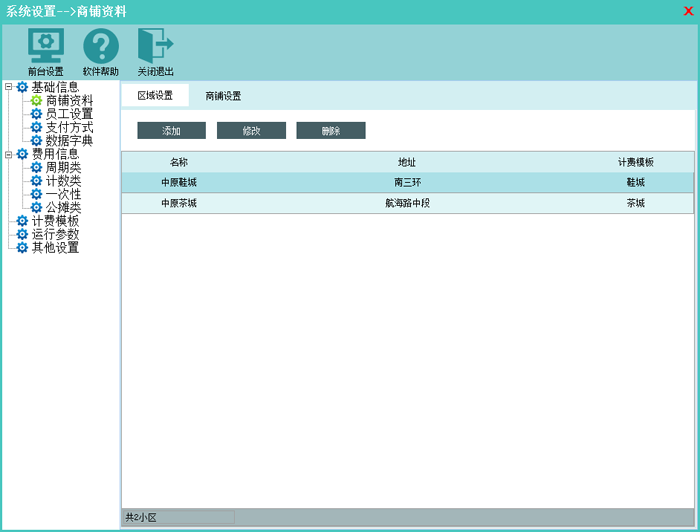
Task: Open the 前台设置 toolbar icon
Action: point(45,47)
